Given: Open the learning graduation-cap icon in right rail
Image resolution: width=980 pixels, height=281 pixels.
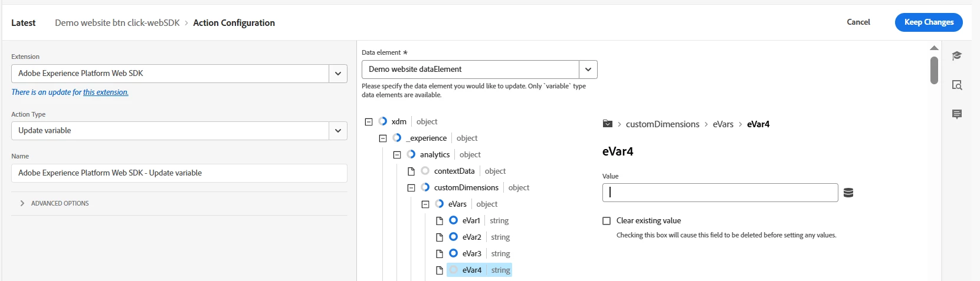Looking at the screenshot, I should [x=957, y=55].
